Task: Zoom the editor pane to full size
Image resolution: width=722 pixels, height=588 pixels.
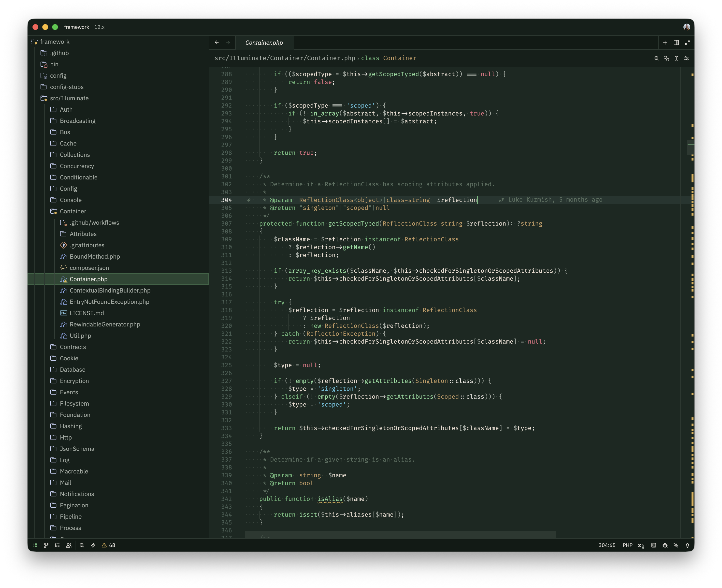Action: pos(687,43)
